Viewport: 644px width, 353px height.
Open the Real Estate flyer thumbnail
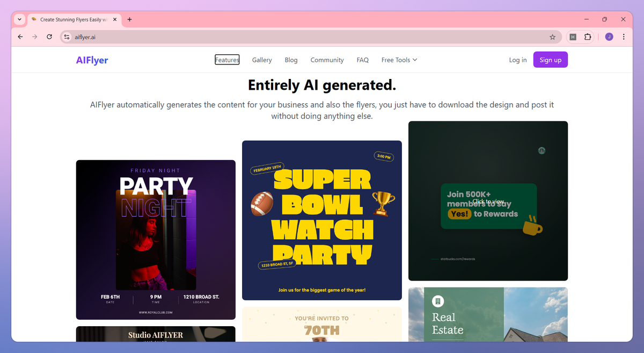coord(488,314)
